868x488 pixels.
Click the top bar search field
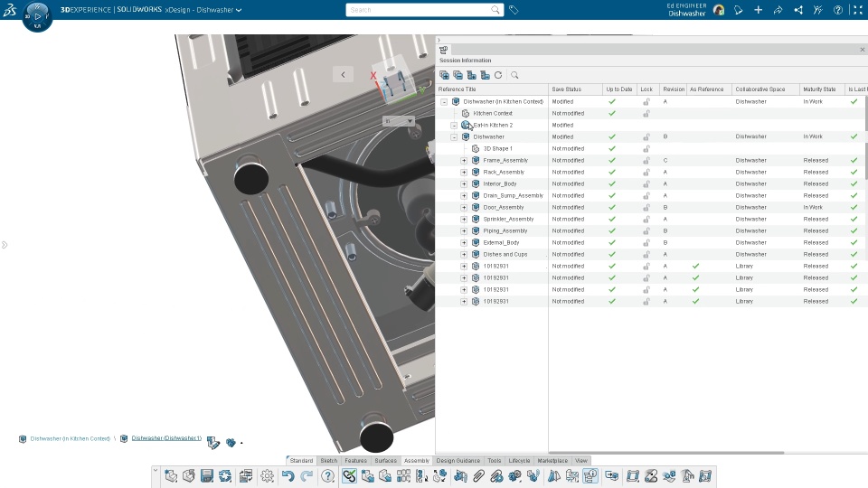point(425,10)
